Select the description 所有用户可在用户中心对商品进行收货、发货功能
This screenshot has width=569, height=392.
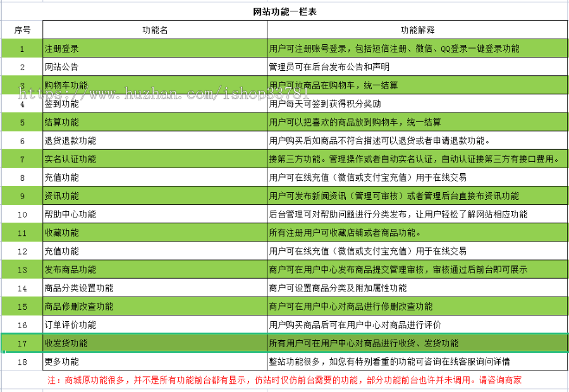point(417,343)
